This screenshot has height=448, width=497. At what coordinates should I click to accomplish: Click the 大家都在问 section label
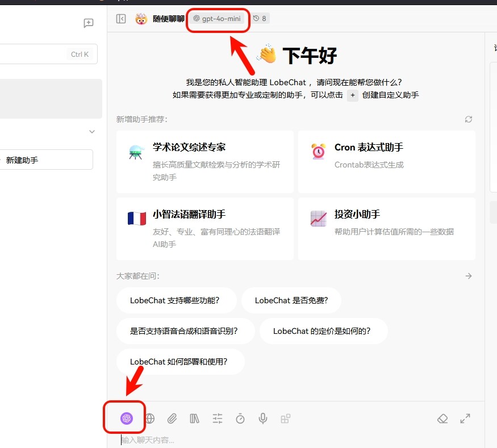point(137,276)
